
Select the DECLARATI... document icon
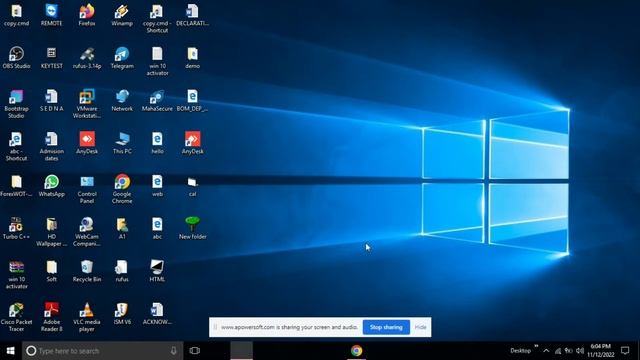click(x=193, y=16)
